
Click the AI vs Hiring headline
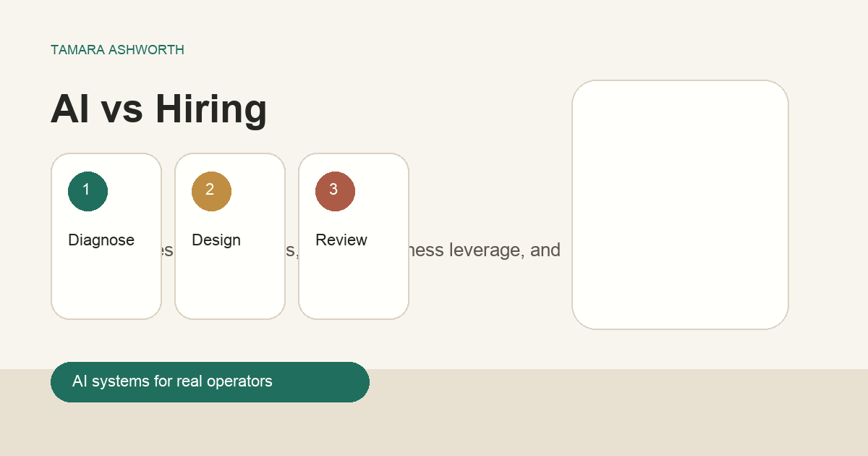click(x=158, y=109)
